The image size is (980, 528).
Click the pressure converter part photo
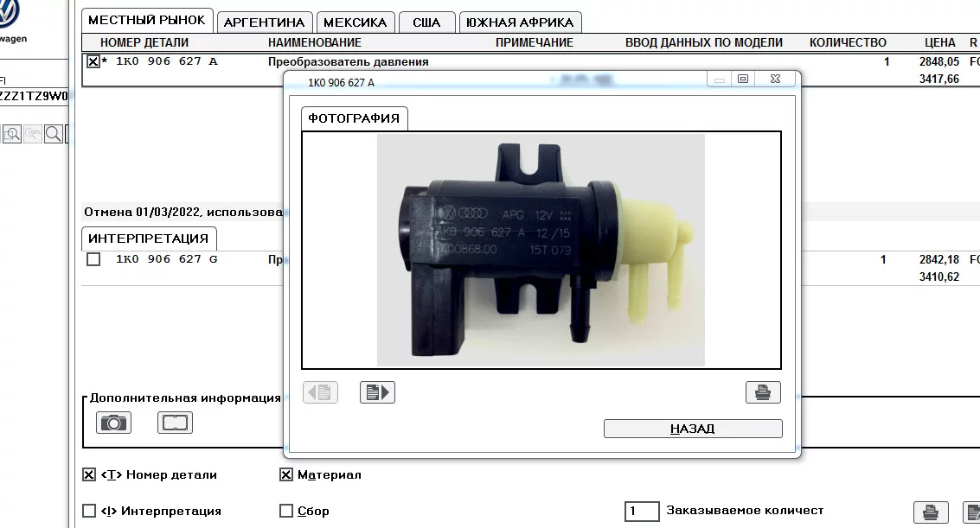pos(541,250)
